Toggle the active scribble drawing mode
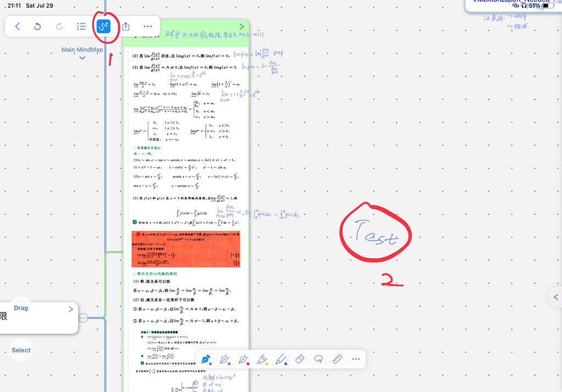Viewport: 562px width, 392px height. pos(105,26)
